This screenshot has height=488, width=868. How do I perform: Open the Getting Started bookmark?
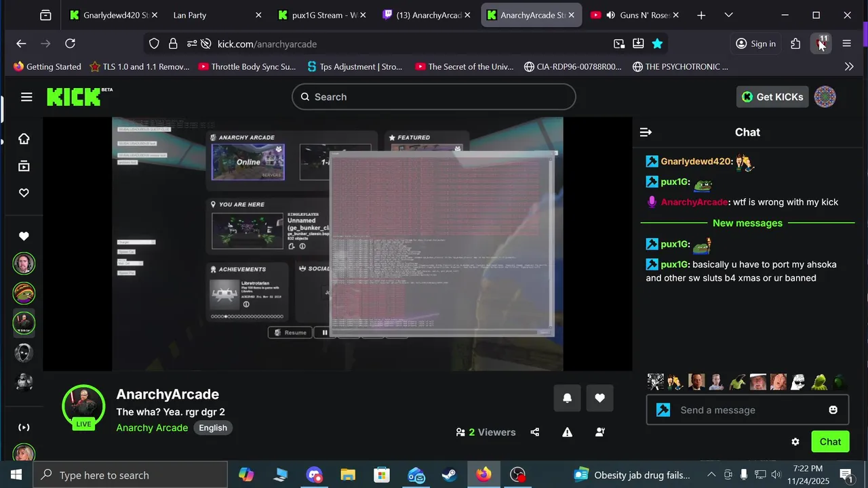pos(47,66)
